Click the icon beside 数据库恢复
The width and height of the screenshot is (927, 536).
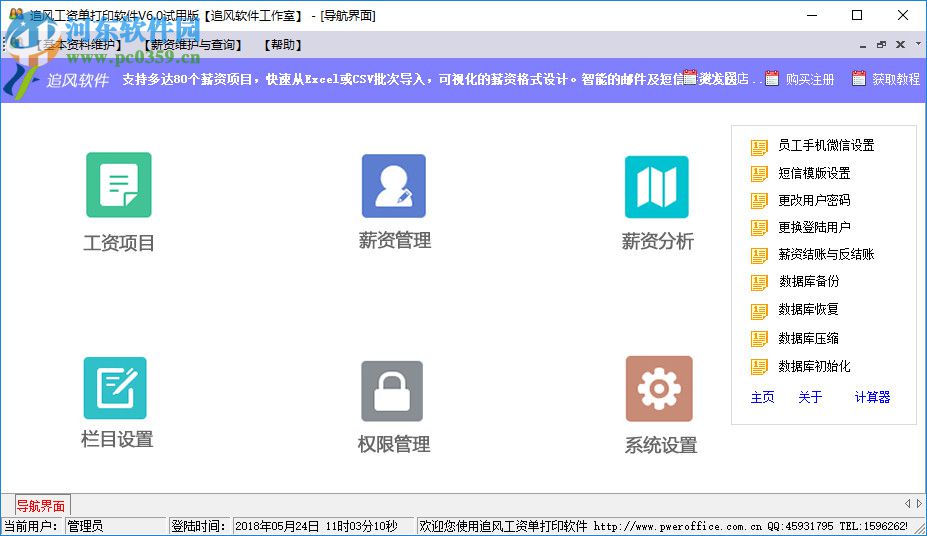[759, 311]
